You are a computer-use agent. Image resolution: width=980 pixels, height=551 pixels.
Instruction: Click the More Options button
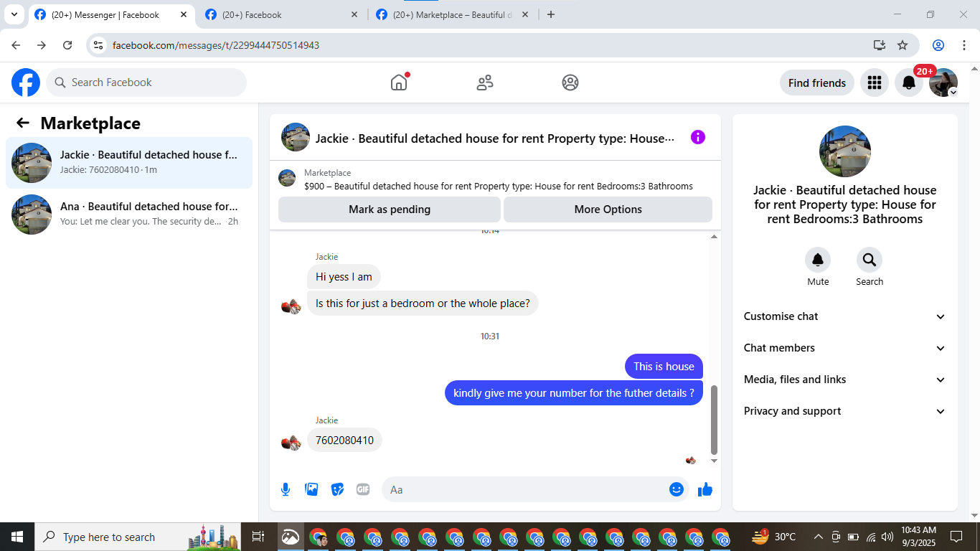tap(608, 209)
